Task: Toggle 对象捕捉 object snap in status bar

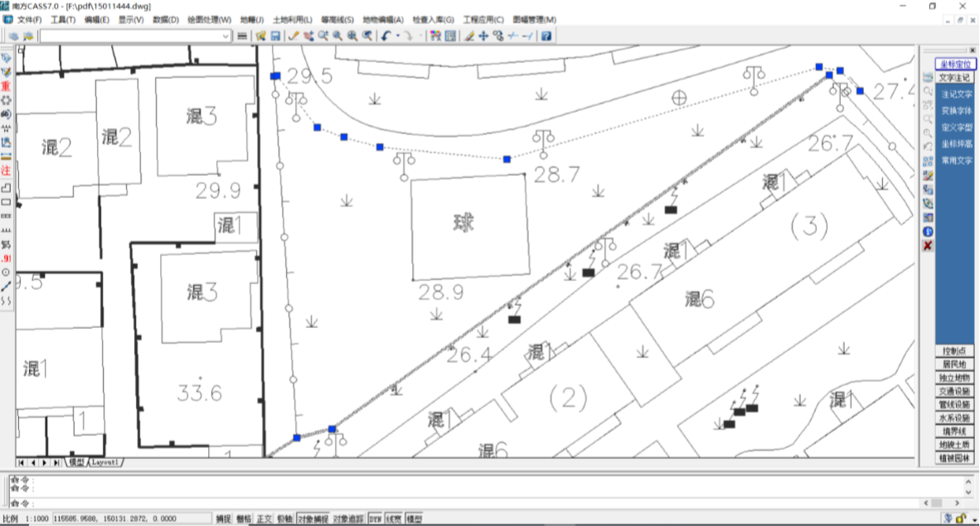Action: [313, 519]
